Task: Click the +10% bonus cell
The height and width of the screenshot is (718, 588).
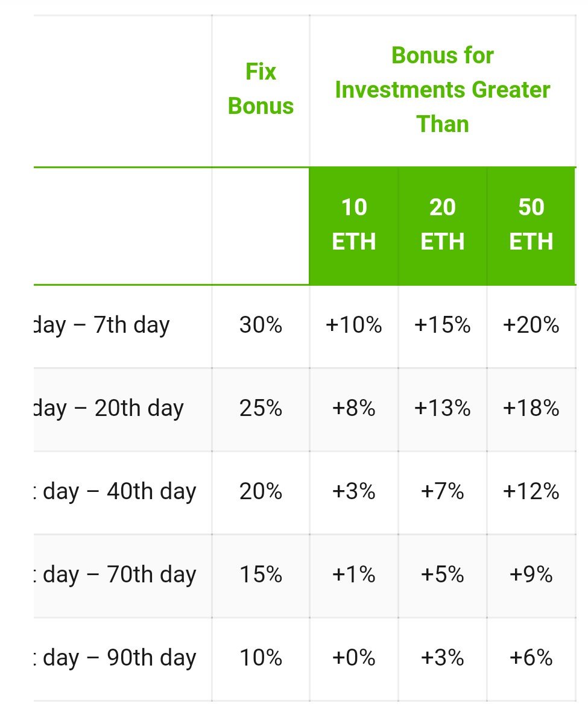Action: pos(353,325)
